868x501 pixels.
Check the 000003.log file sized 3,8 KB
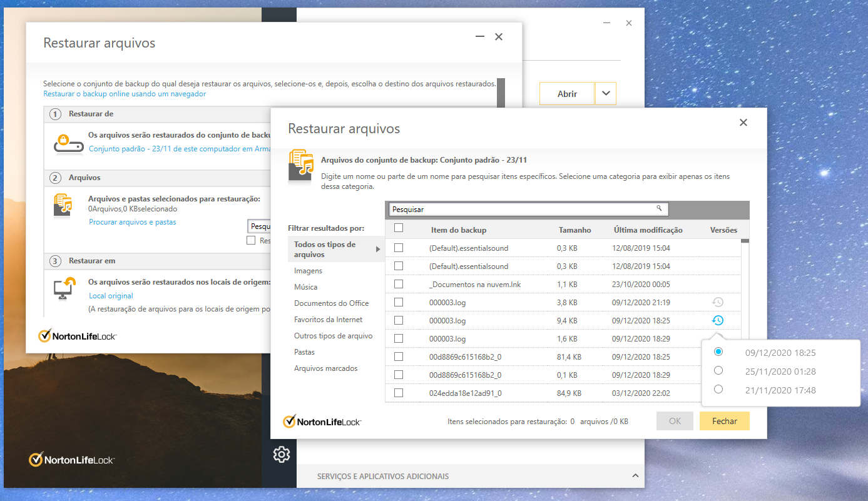(x=399, y=302)
